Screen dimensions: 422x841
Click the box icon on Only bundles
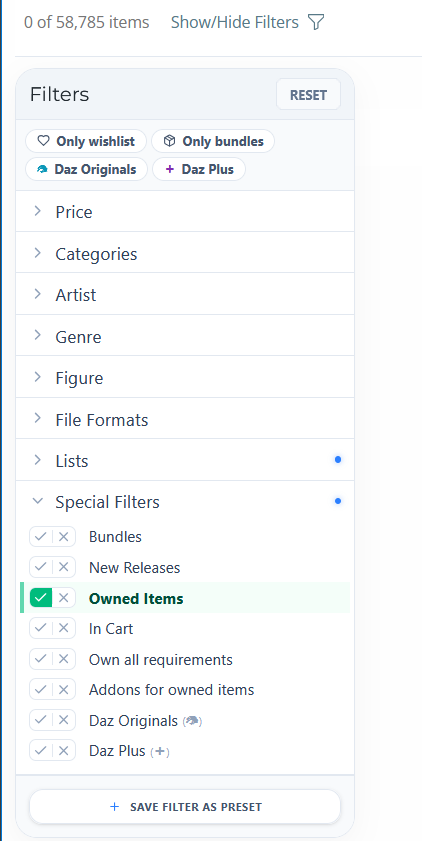pos(169,141)
